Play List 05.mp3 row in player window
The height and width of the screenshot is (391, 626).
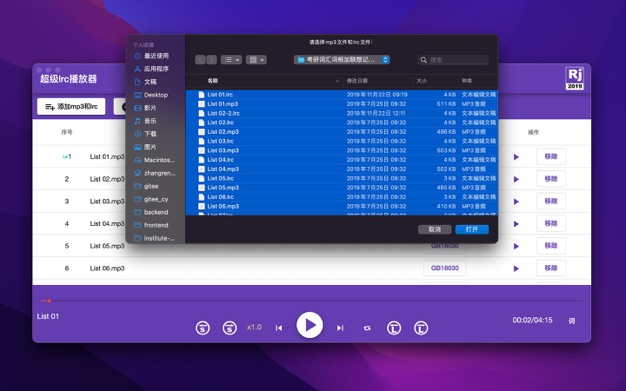516,246
